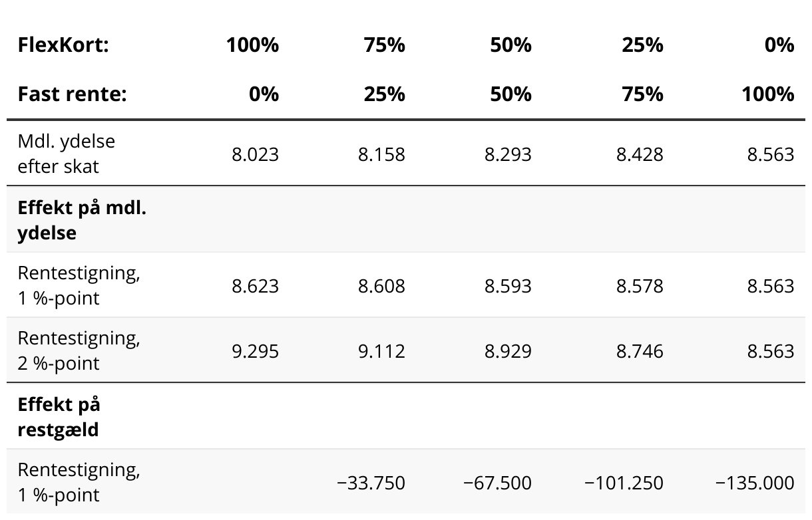
Task: Select monthly payment value 8.293
Action: pyautogui.click(x=508, y=154)
